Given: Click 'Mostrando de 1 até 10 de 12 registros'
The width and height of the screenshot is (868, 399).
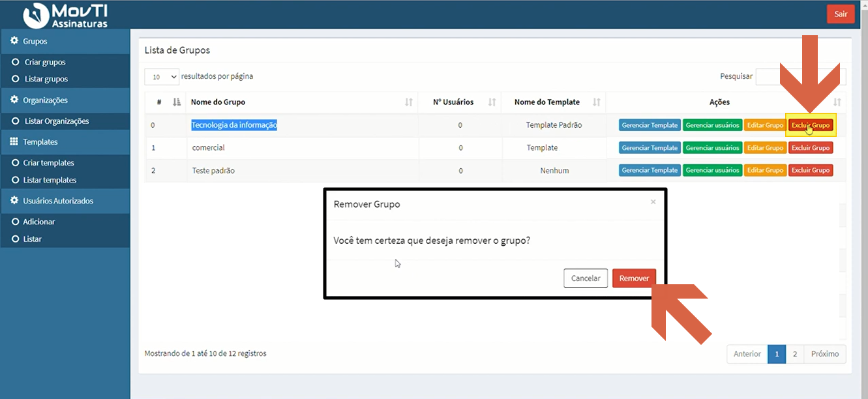Looking at the screenshot, I should [205, 353].
